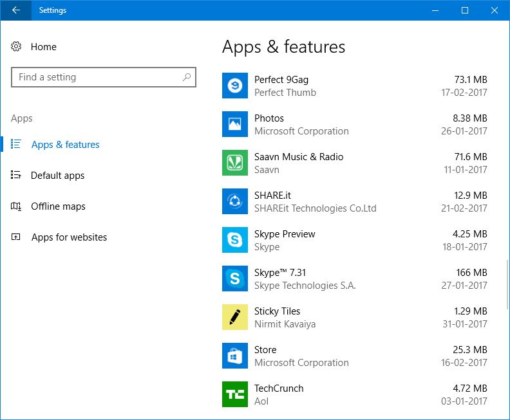Click the TechCrunch app icon
Image resolution: width=510 pixels, height=420 pixels.
235,394
